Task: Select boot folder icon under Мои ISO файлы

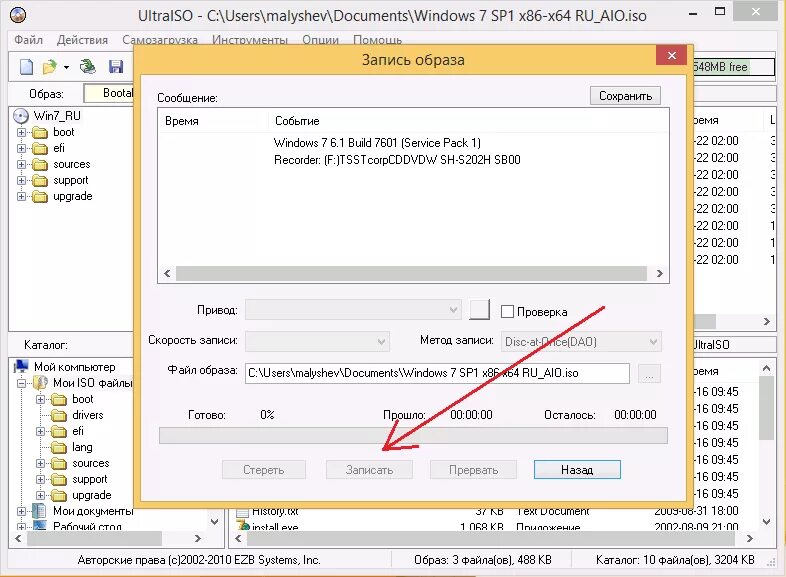Action: 59,400
